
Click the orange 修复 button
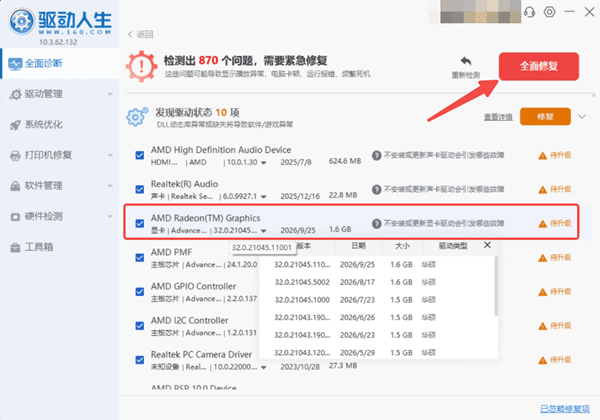coord(545,117)
